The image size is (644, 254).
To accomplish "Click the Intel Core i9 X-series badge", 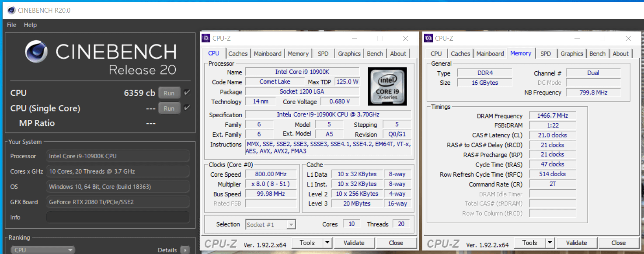I will [x=387, y=86].
